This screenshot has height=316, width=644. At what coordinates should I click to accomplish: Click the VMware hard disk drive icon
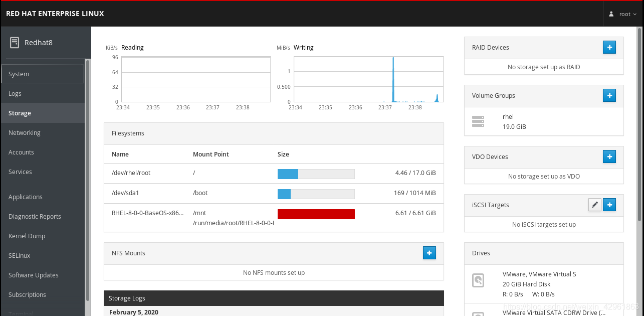click(478, 280)
